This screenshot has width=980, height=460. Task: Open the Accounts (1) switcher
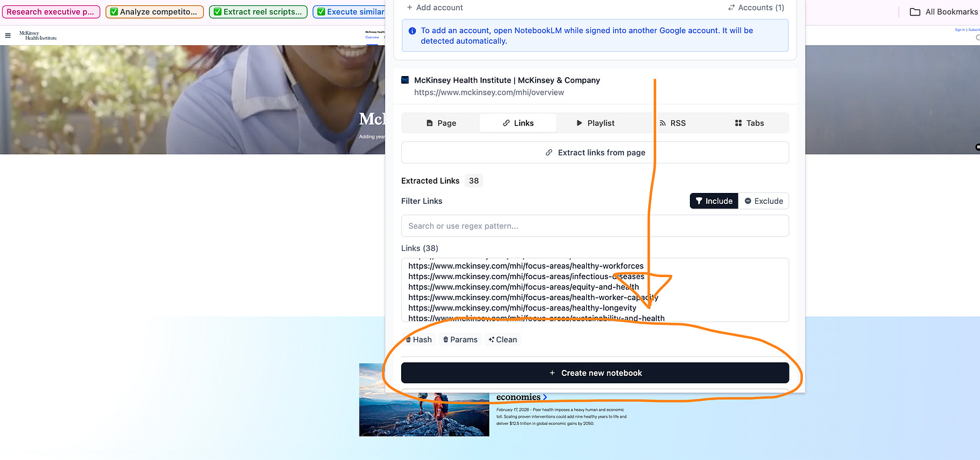(x=756, y=7)
